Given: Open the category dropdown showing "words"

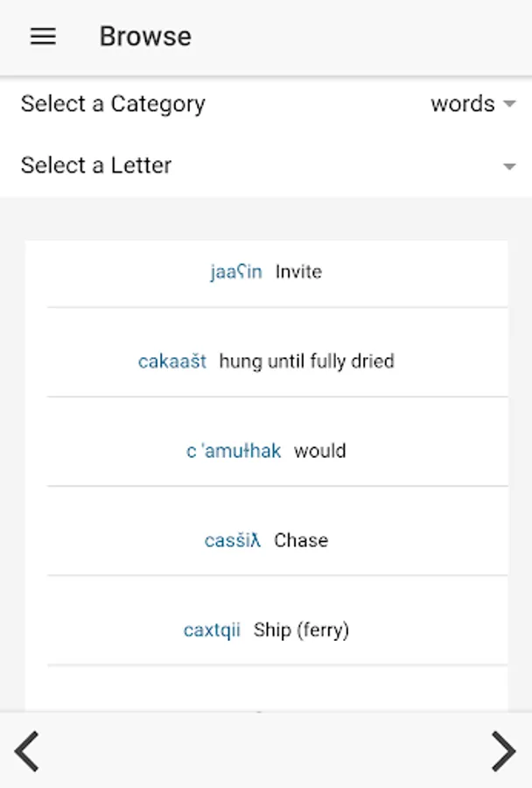Looking at the screenshot, I should [x=463, y=104].
